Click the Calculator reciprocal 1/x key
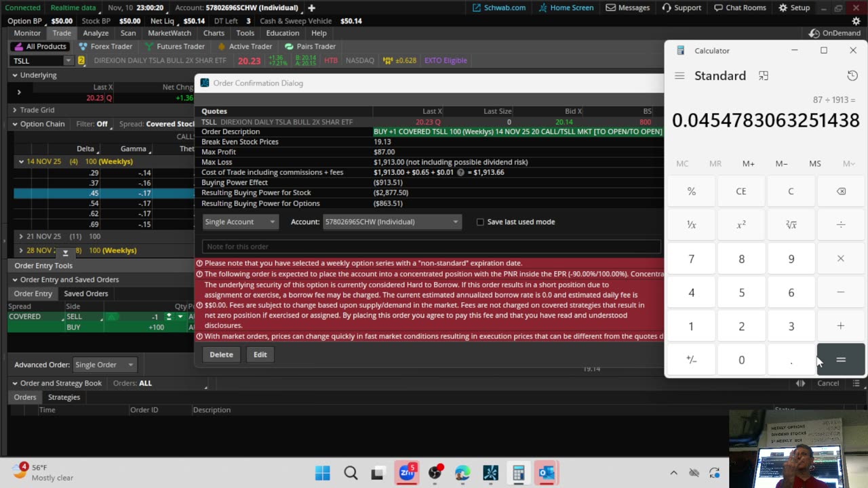The height and width of the screenshot is (488, 868). 692,225
